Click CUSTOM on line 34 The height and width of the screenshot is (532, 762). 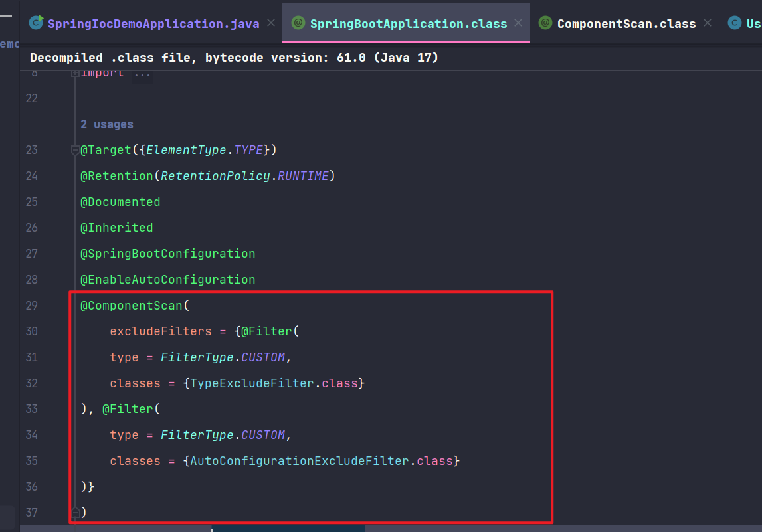tap(263, 435)
